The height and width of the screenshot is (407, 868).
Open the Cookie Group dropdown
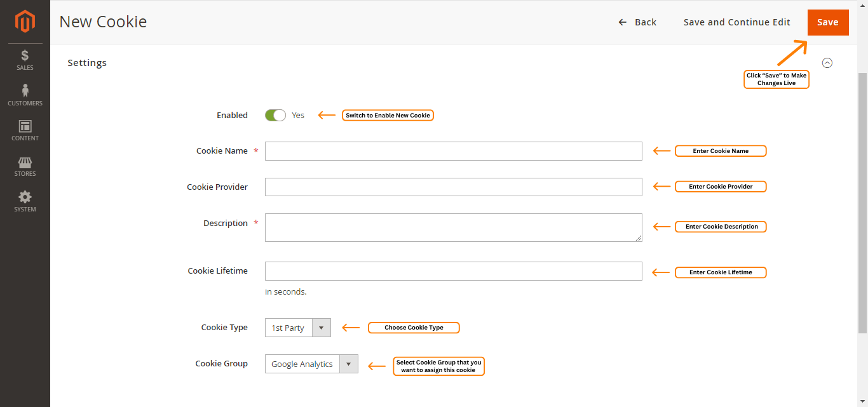coord(311,364)
